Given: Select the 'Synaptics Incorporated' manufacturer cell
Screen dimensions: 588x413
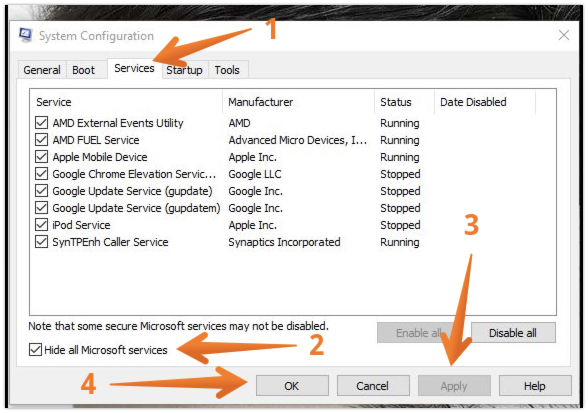Looking at the screenshot, I should (x=284, y=242).
